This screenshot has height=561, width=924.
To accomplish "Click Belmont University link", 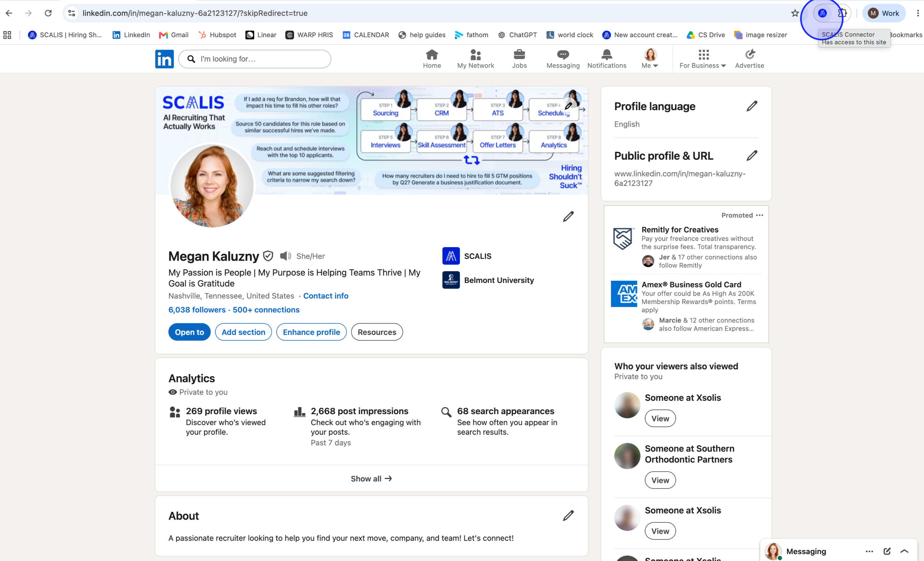I will pyautogui.click(x=488, y=280).
